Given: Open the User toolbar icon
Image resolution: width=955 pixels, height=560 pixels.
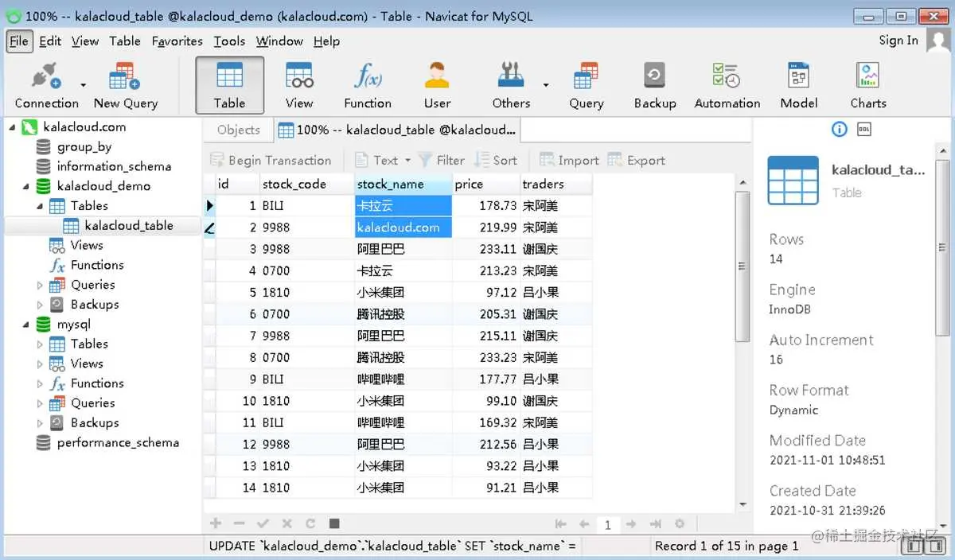Looking at the screenshot, I should (437, 86).
